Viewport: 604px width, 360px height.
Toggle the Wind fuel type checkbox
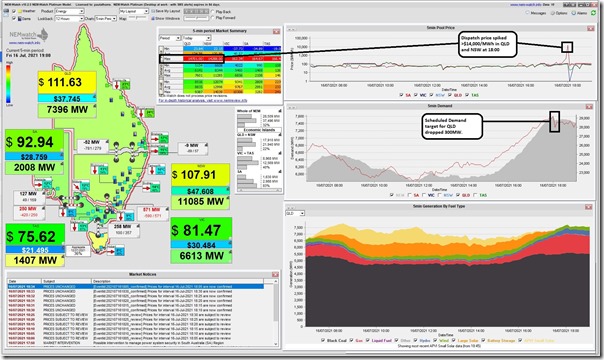(435, 340)
